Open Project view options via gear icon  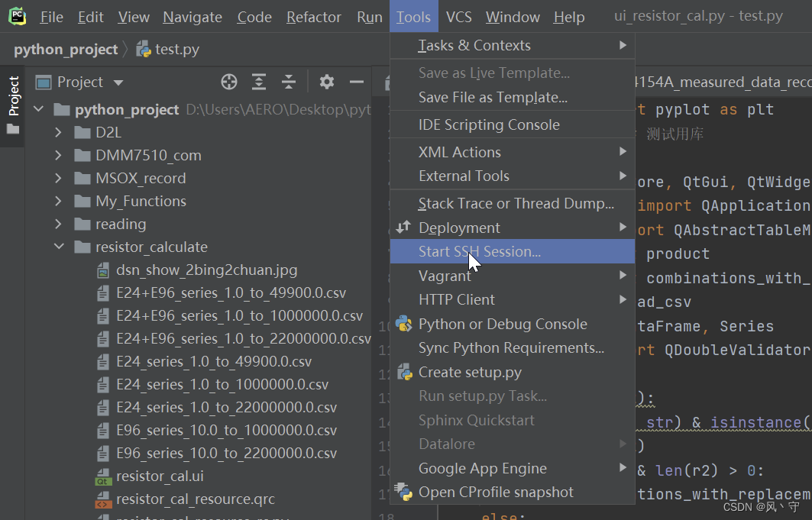tap(327, 82)
